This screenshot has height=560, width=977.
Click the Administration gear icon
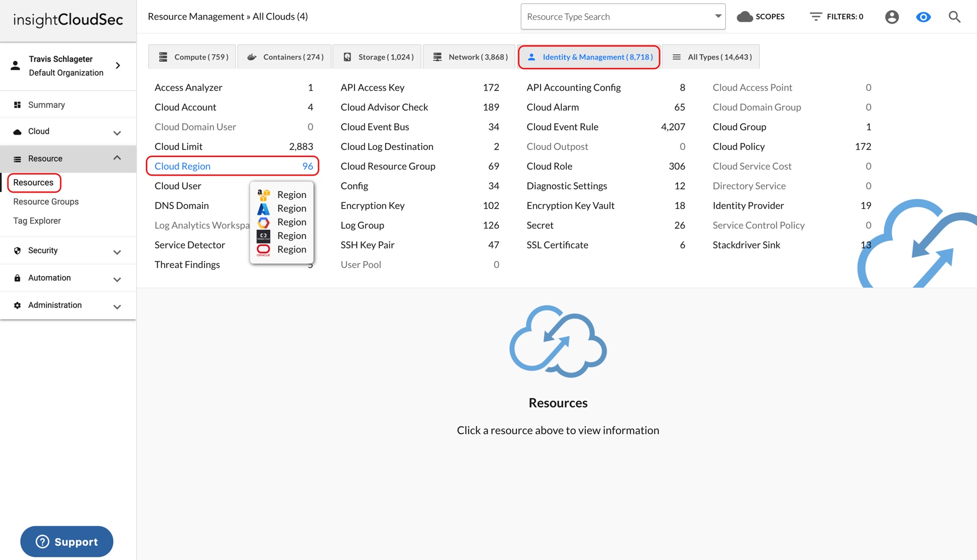(x=17, y=305)
